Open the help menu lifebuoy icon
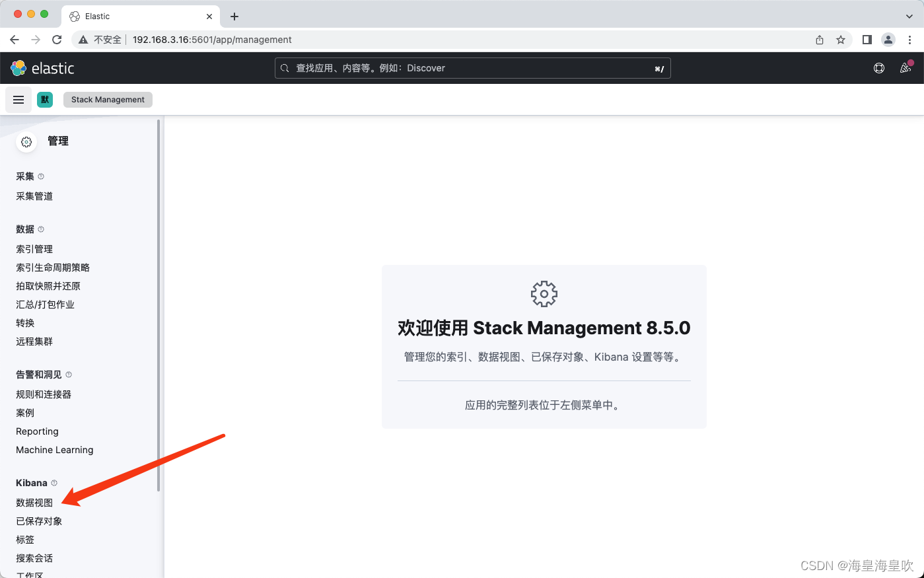The image size is (924, 578). coord(879,68)
